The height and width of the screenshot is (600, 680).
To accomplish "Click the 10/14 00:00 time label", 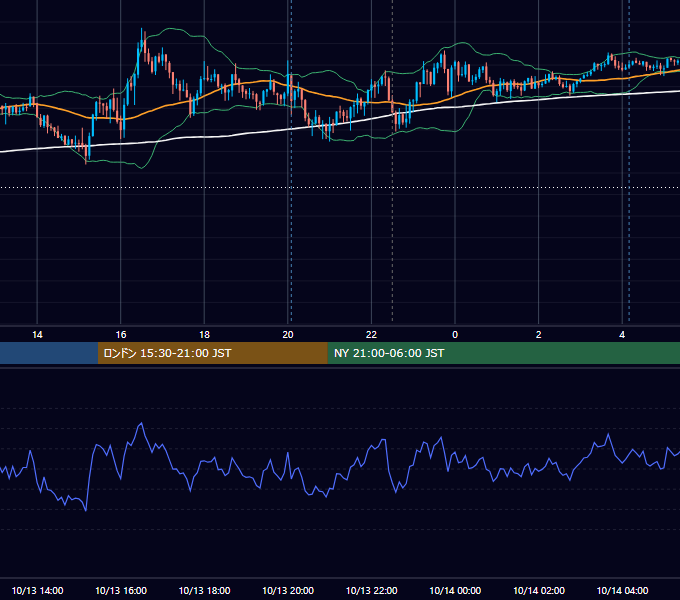I will pyautogui.click(x=455, y=590).
